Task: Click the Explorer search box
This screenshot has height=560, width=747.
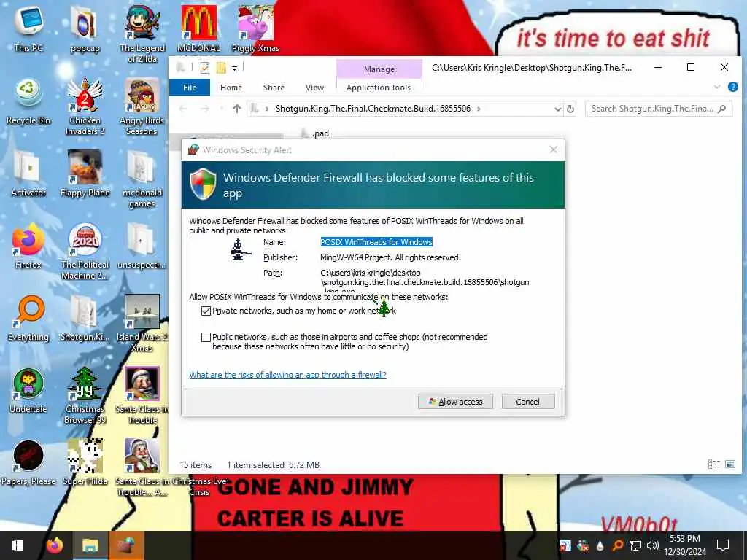Action: point(659,109)
